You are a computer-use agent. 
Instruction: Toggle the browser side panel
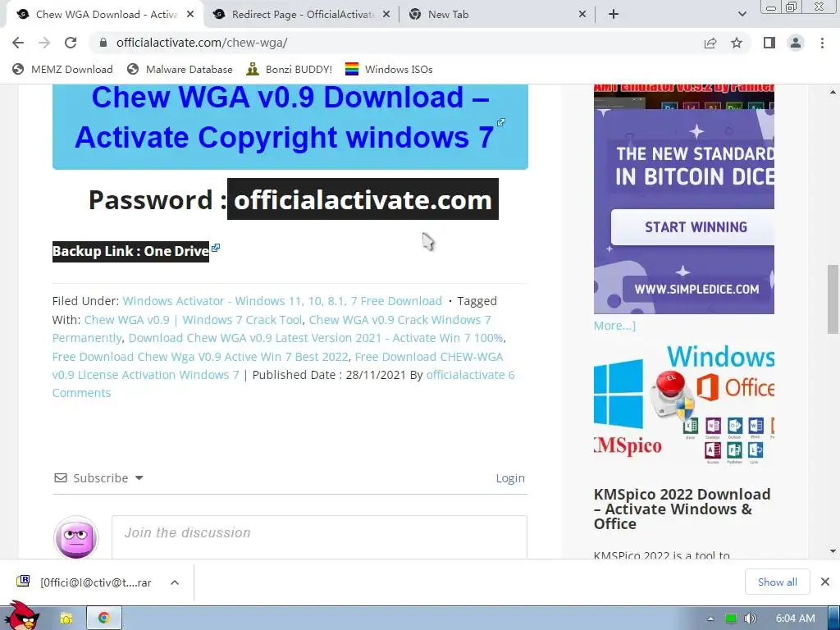pyautogui.click(x=769, y=43)
